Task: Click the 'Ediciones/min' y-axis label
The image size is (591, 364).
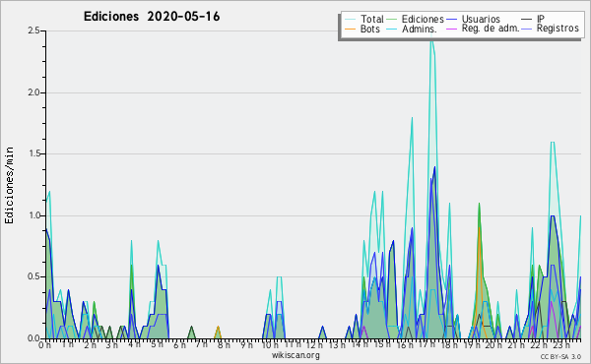Action: pyautogui.click(x=9, y=185)
